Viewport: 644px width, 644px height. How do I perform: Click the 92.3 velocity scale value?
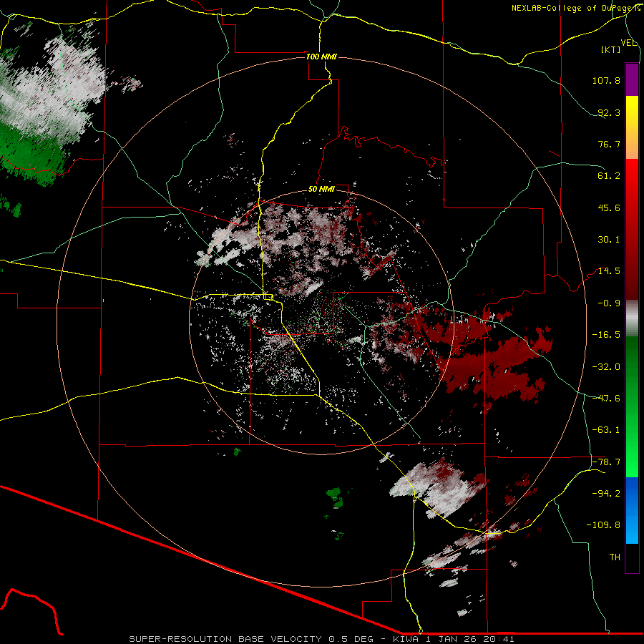[609, 112]
